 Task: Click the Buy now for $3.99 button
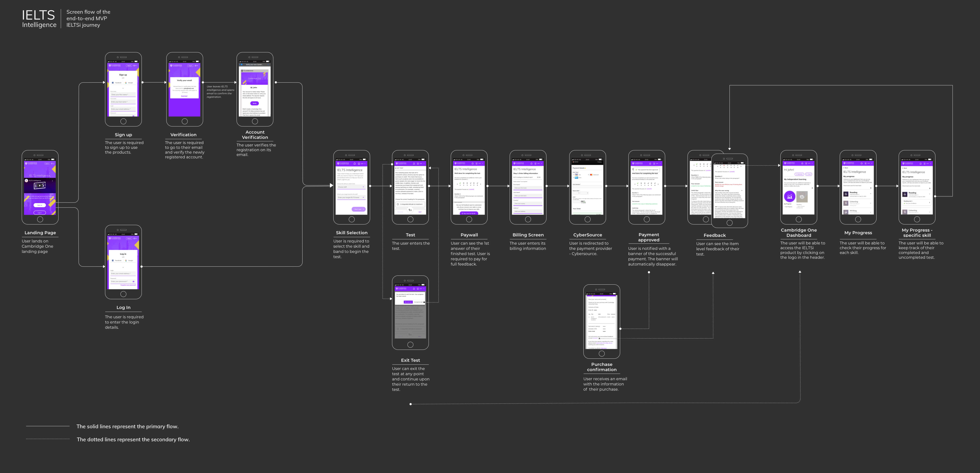(x=469, y=213)
